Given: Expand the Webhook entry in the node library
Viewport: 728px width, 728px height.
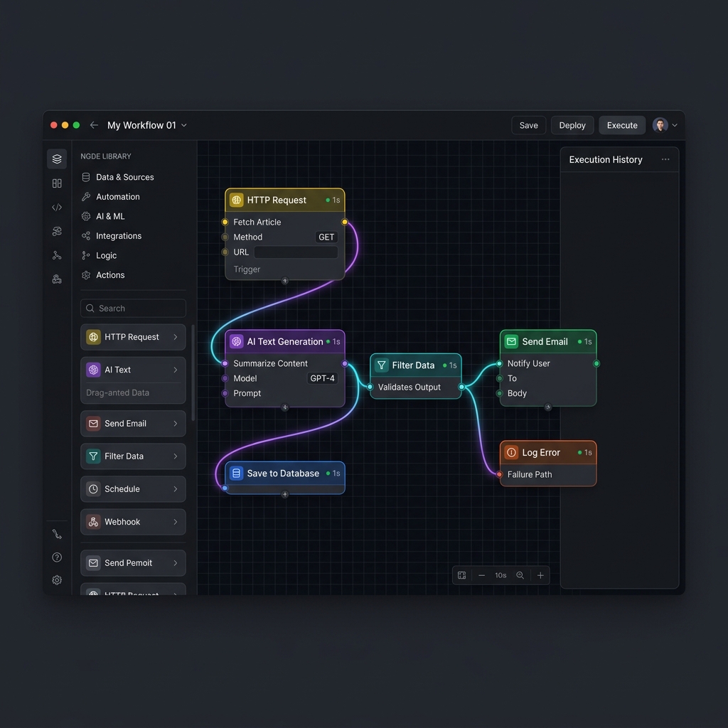Looking at the screenshot, I should point(133,522).
